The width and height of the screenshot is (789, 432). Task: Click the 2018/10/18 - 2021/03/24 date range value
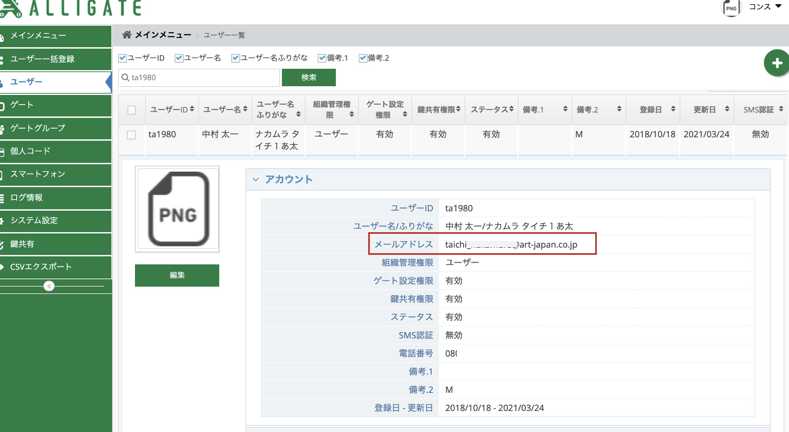[494, 408]
